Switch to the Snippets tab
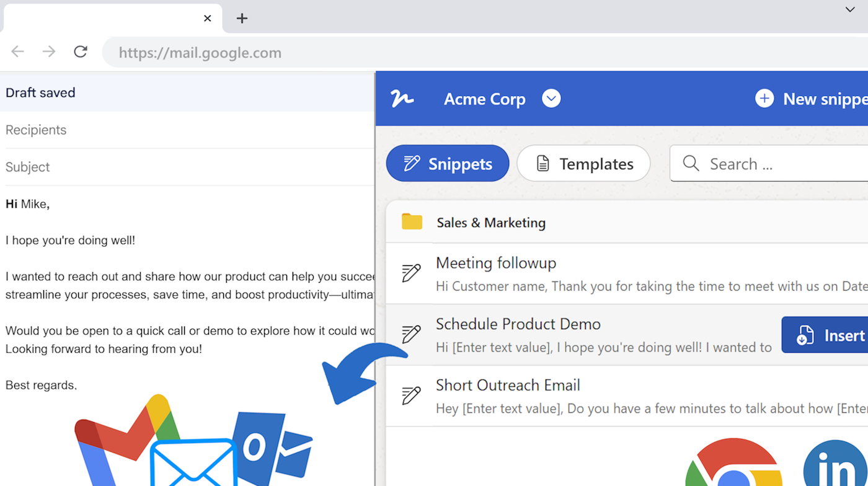The height and width of the screenshot is (486, 868). pyautogui.click(x=448, y=164)
